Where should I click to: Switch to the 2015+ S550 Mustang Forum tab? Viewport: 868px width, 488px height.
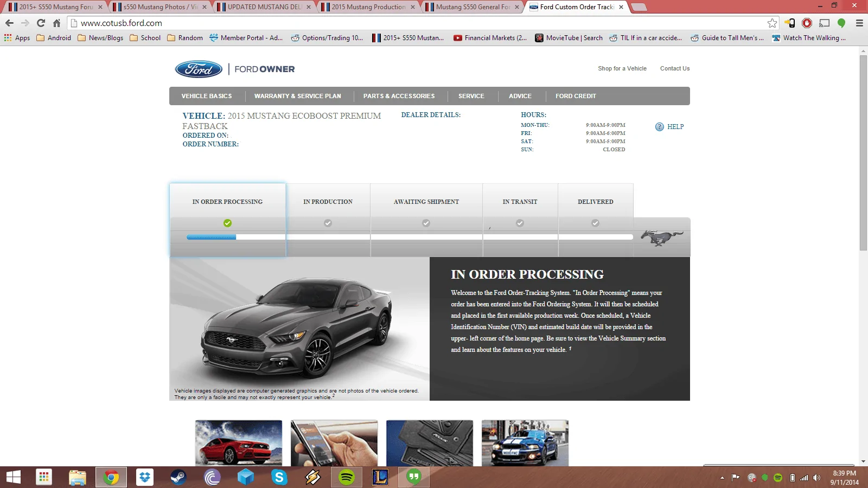click(55, 7)
